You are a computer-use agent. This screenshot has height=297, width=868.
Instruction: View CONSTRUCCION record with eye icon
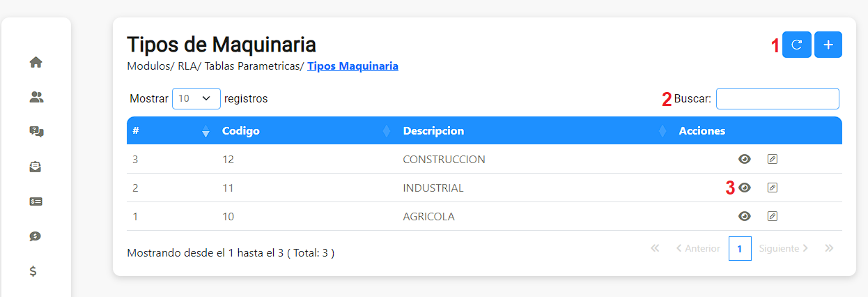[745, 159]
